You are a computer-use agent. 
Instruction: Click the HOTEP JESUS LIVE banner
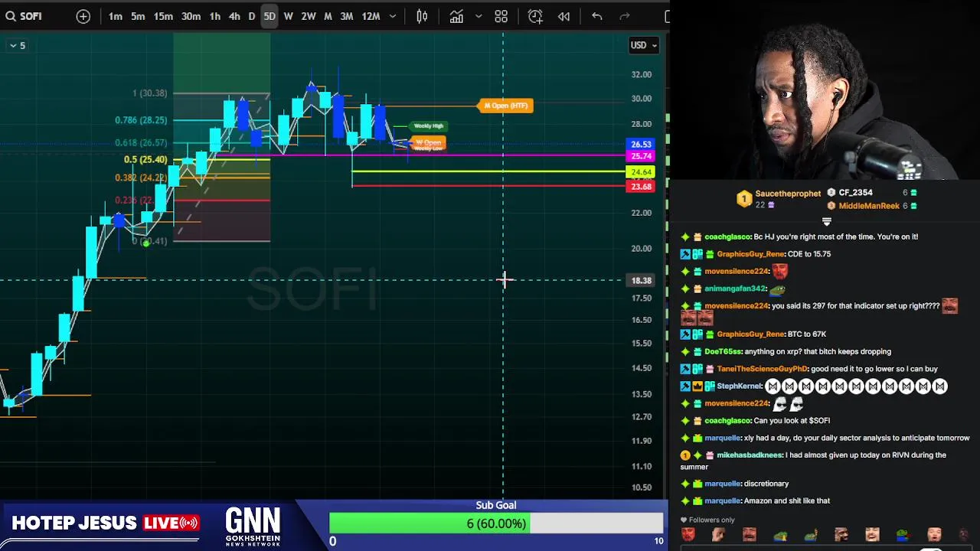pos(105,523)
